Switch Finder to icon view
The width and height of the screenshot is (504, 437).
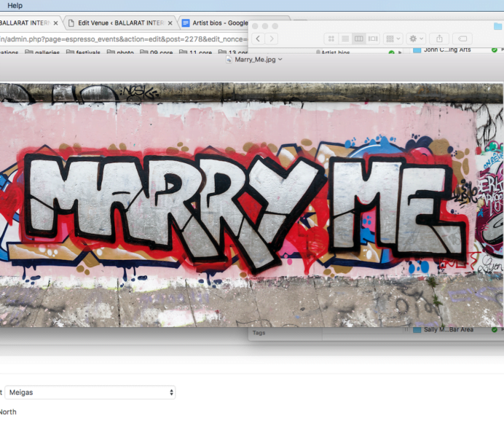331,39
